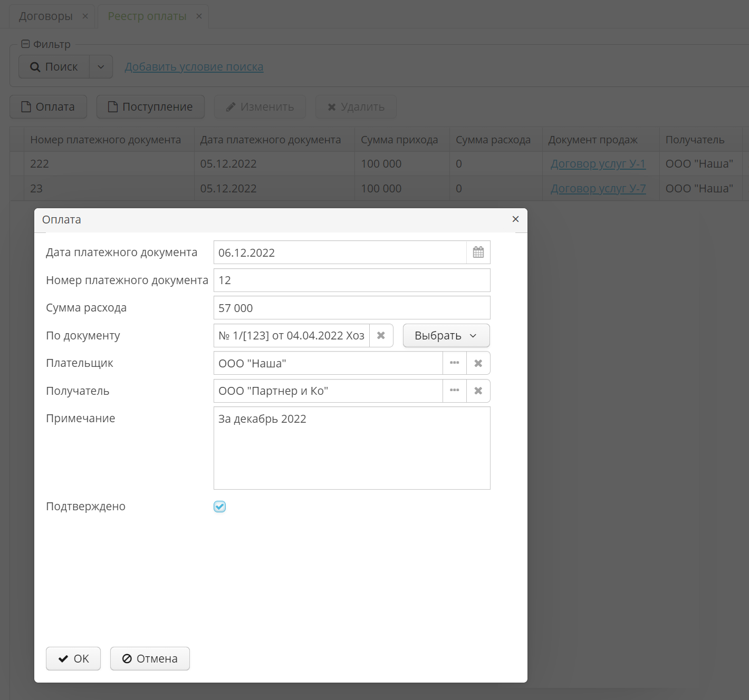Click the document icon on Оплата
Screen dimensions: 749x700
click(26, 106)
